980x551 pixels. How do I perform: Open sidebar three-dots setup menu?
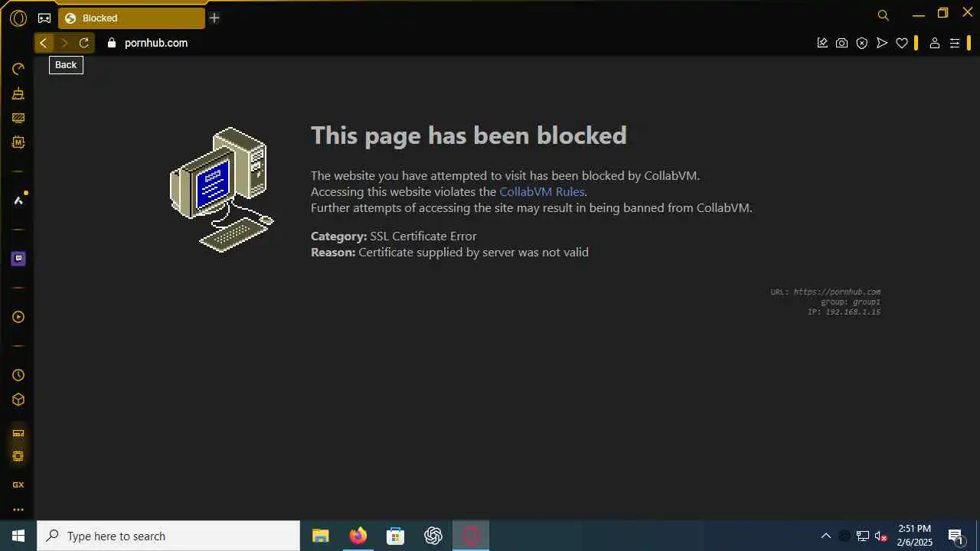(x=18, y=510)
